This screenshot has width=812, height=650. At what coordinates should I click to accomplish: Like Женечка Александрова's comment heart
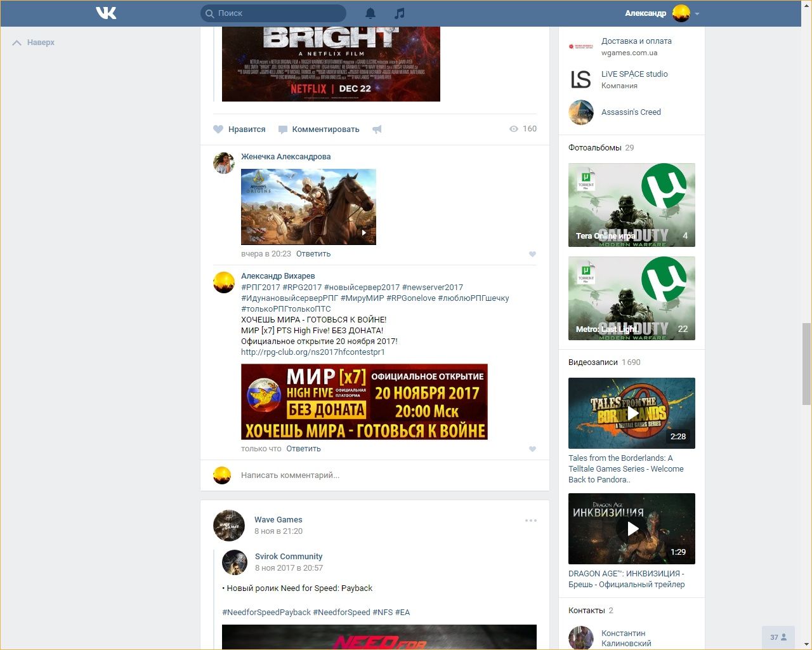tap(532, 254)
